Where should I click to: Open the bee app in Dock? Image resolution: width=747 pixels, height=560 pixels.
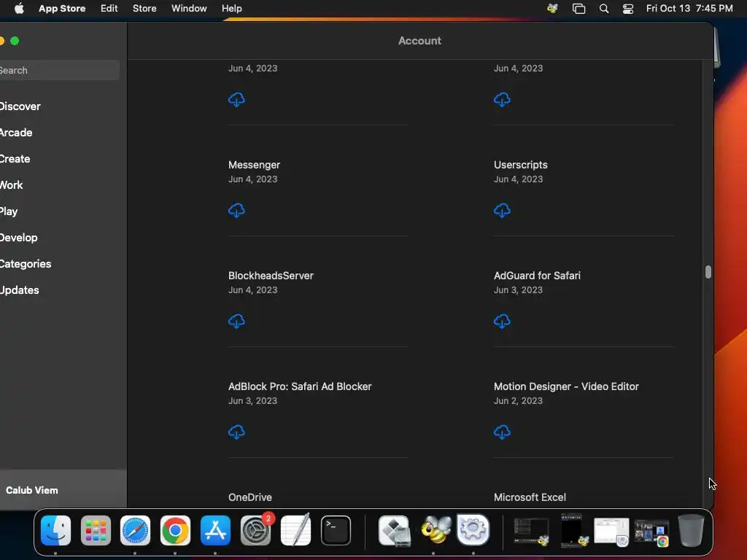tap(436, 530)
